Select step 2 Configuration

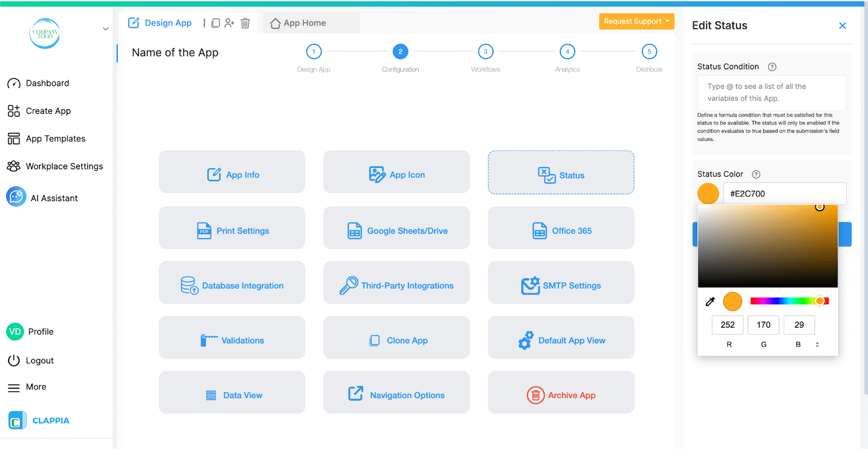[400, 52]
